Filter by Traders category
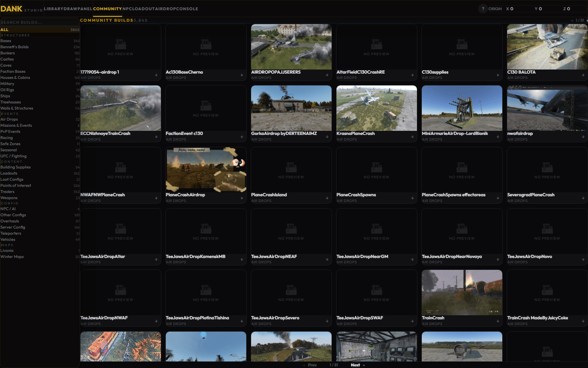This screenshot has height=368, width=588. (x=40, y=192)
